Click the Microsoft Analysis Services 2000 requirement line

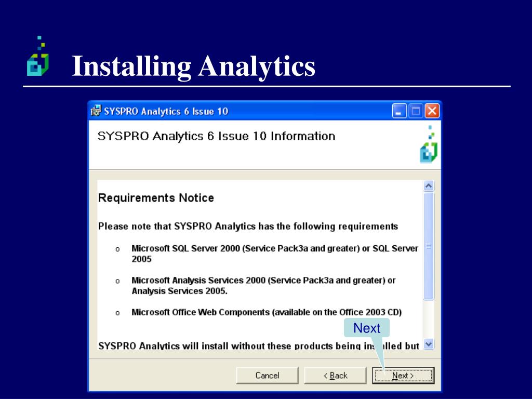pyautogui.click(x=263, y=285)
